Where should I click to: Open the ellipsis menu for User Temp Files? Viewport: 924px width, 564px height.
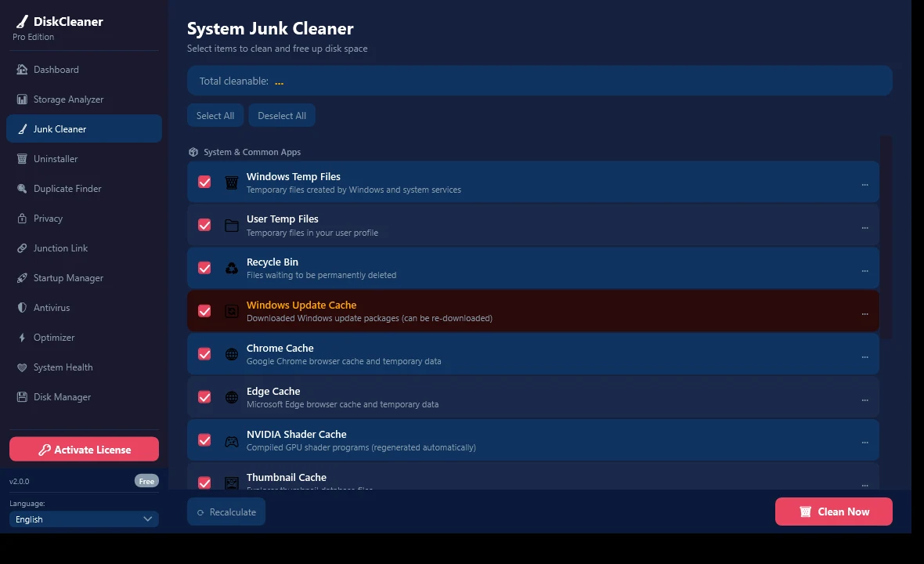[864, 227]
